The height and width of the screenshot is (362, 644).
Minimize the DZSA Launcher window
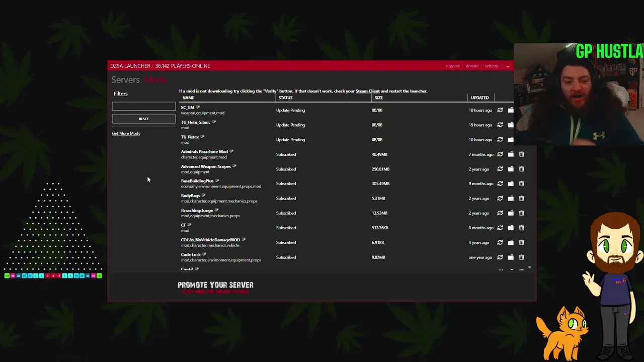pyautogui.click(x=508, y=66)
